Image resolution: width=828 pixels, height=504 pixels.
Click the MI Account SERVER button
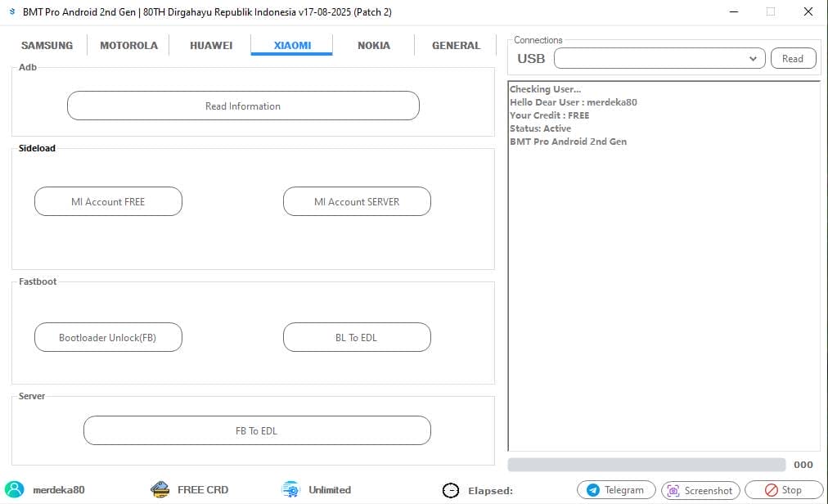[357, 201]
